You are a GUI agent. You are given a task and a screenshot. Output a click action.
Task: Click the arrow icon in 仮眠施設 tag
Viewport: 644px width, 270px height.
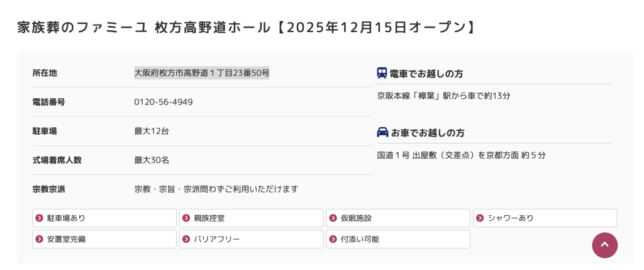[333, 218]
